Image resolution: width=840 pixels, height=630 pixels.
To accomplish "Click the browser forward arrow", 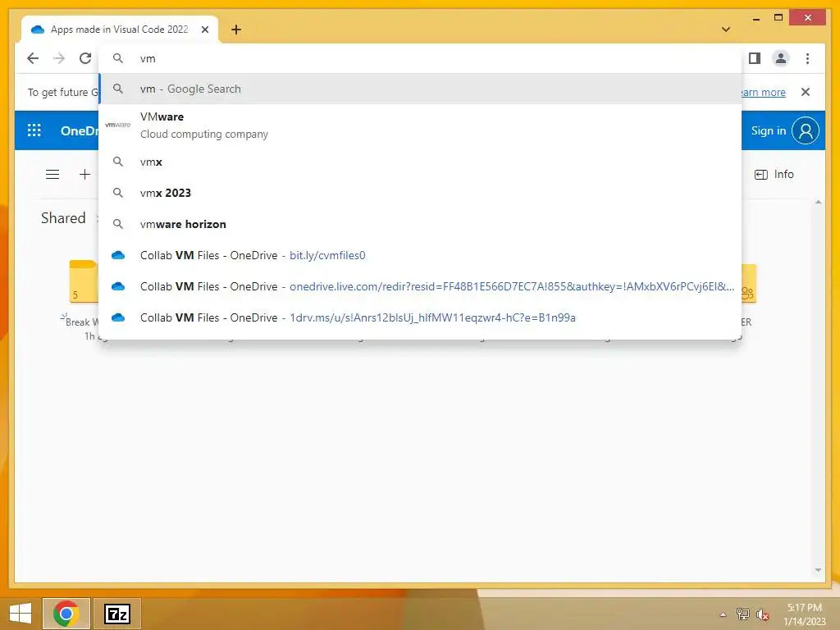I will click(x=59, y=58).
